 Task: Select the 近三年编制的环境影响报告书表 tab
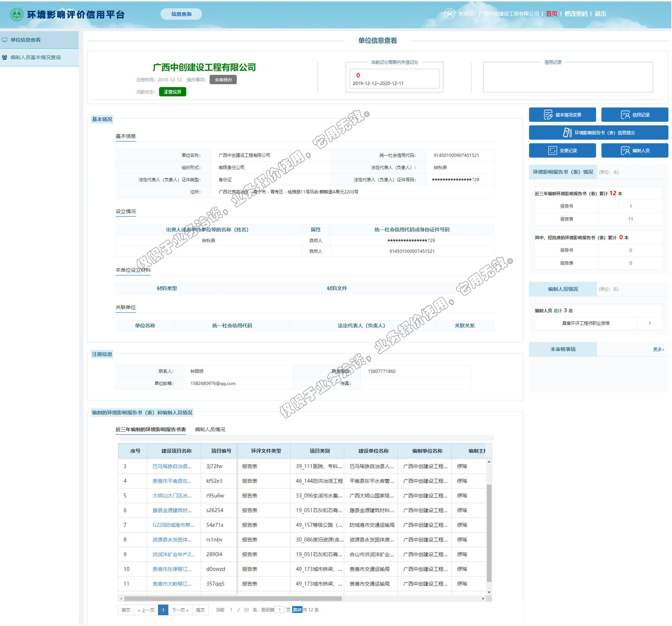[150, 429]
